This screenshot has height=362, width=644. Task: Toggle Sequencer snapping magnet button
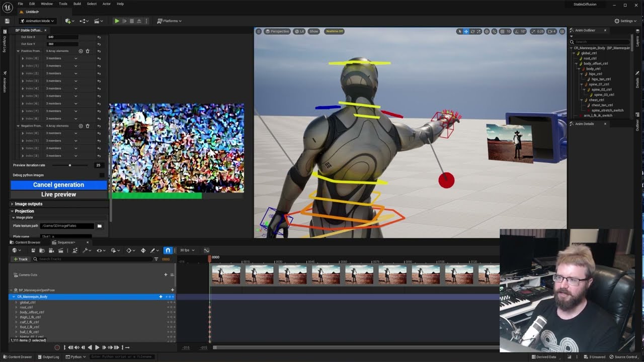pyautogui.click(x=168, y=250)
